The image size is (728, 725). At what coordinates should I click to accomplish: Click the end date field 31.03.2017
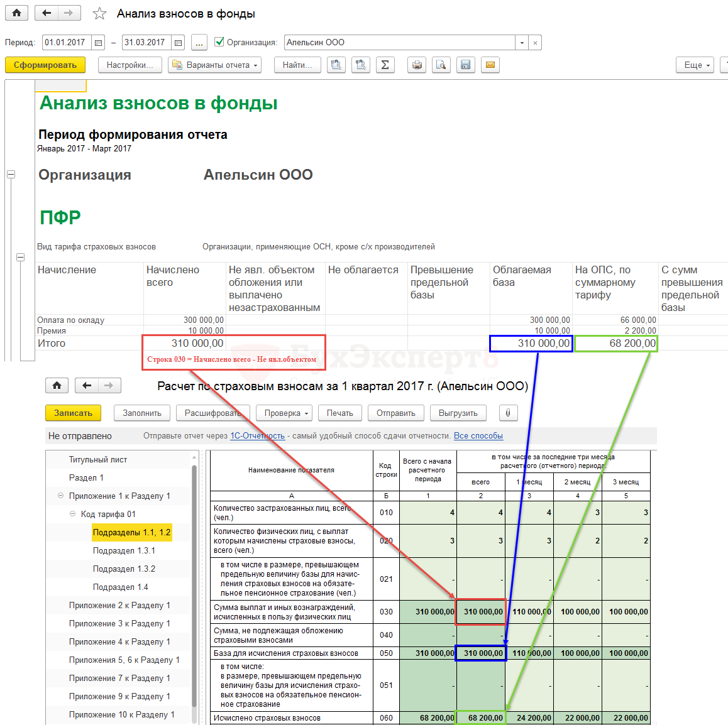pyautogui.click(x=146, y=43)
